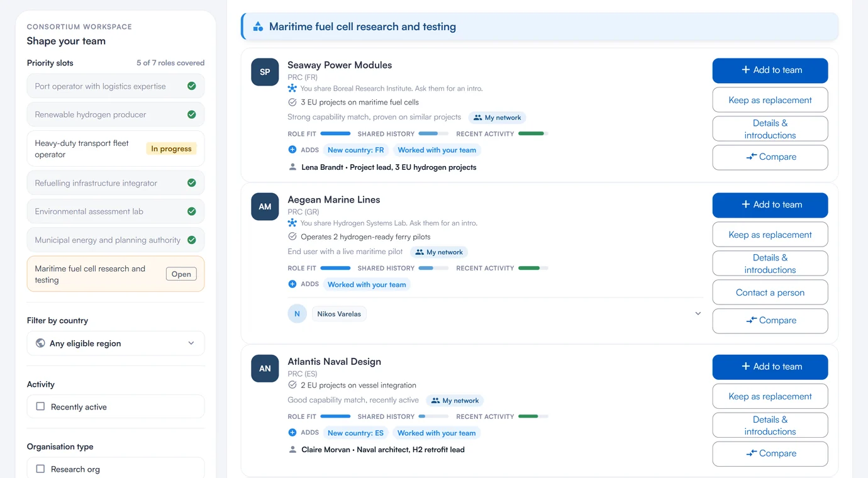Select the Heavy-duty transport fleet operator slot

pyautogui.click(x=116, y=148)
